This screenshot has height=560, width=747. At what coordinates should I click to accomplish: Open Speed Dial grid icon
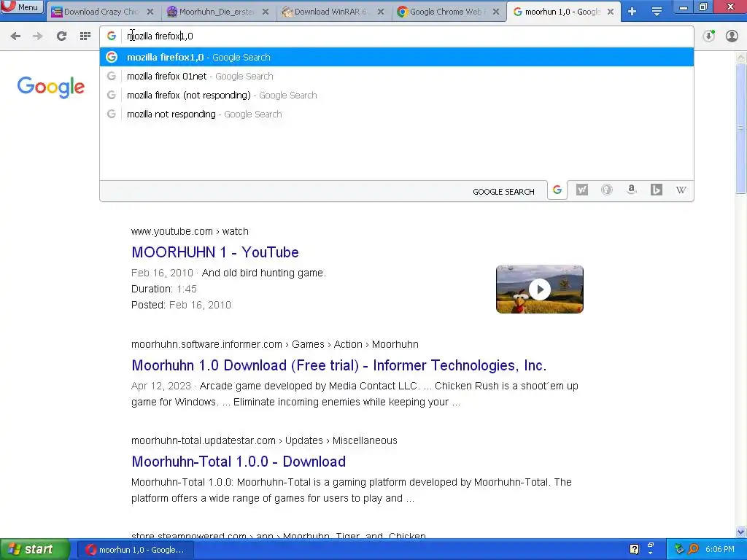point(85,36)
